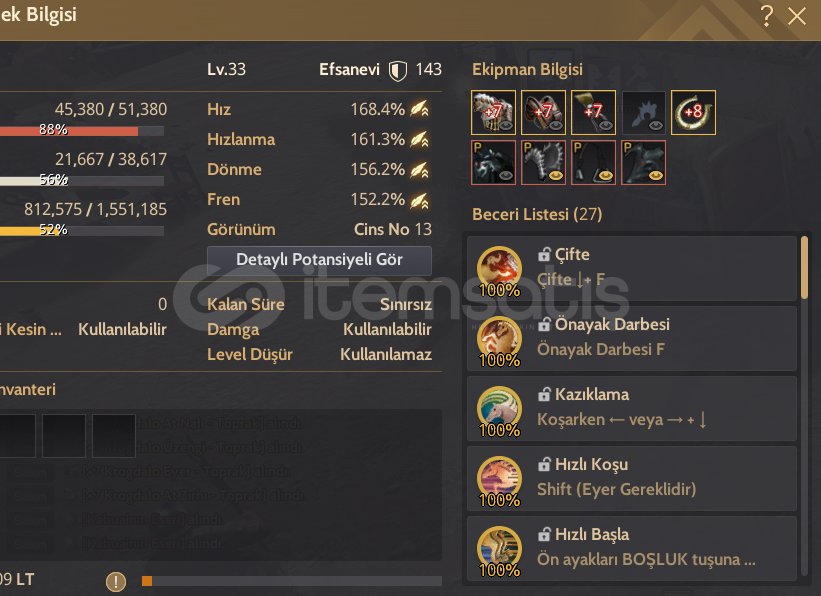Click the Damga option label
Screen dimensions: 821x596
tap(233, 329)
